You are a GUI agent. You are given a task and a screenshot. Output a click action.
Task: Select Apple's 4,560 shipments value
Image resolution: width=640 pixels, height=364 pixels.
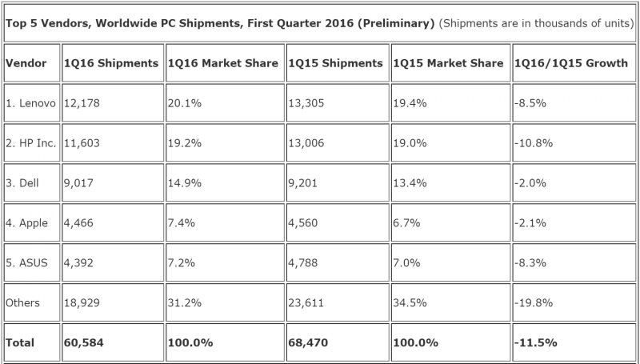tap(306, 223)
